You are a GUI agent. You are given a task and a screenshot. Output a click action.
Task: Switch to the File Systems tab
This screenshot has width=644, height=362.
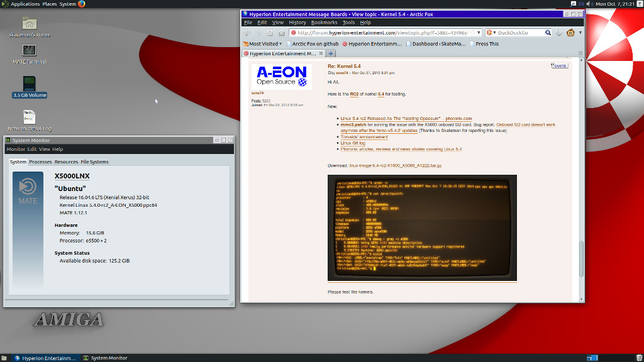pyautogui.click(x=94, y=162)
